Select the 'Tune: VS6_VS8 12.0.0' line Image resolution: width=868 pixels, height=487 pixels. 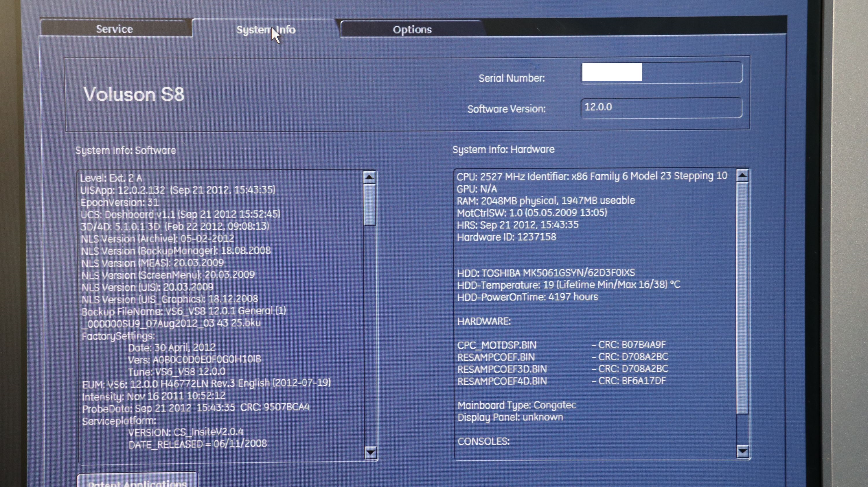point(177,372)
